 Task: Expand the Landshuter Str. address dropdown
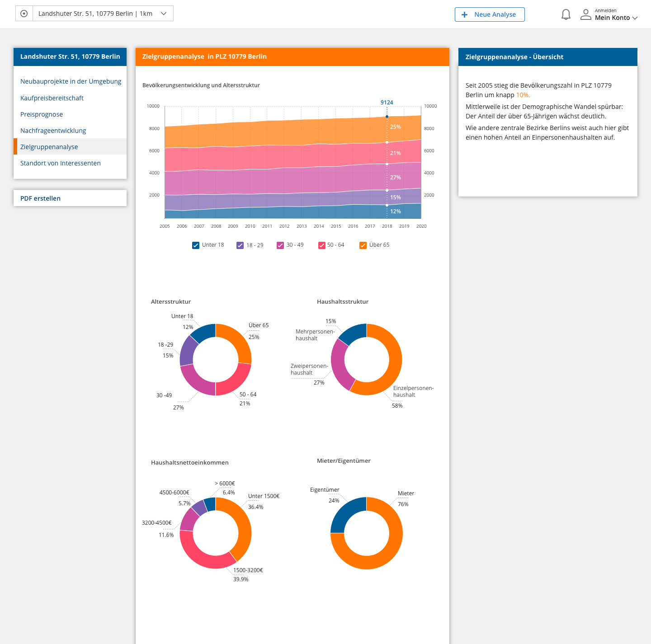point(164,14)
